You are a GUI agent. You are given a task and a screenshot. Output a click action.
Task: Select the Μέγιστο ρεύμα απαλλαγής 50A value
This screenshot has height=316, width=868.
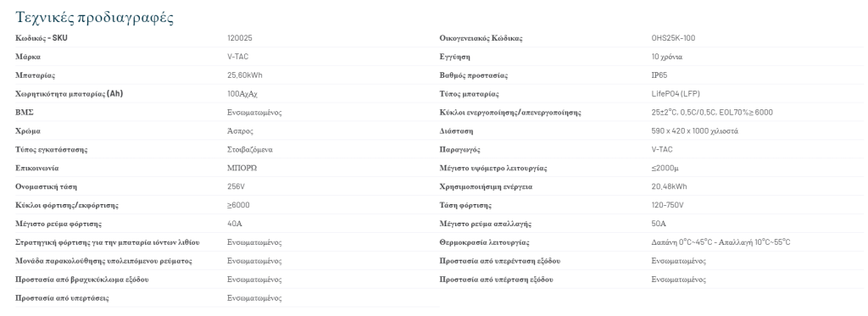click(659, 224)
